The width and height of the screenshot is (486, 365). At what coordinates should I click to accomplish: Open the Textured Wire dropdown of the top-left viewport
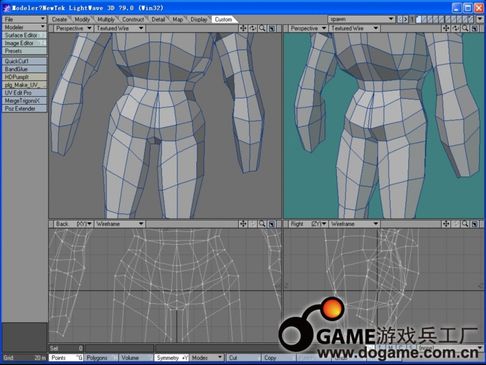(x=120, y=28)
